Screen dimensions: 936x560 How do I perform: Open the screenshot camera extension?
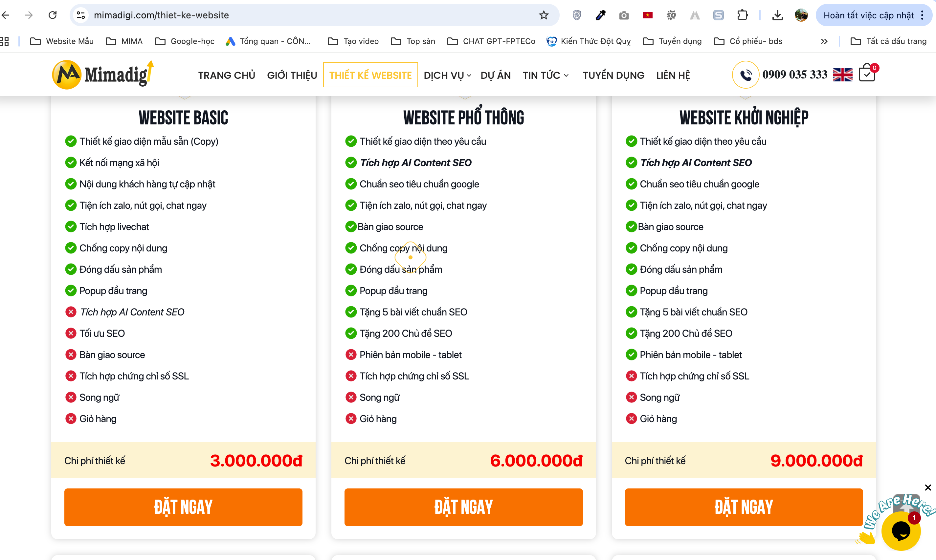click(624, 15)
